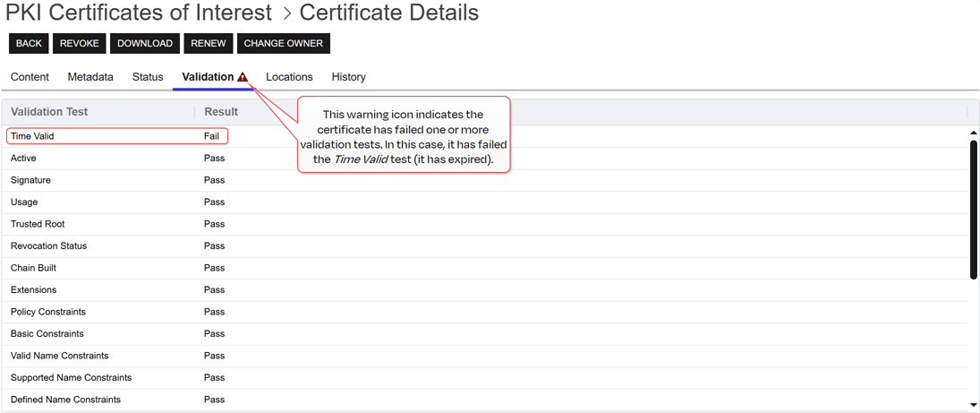The image size is (980, 413).
Task: Sort by the Validation Test column header
Action: tap(49, 112)
